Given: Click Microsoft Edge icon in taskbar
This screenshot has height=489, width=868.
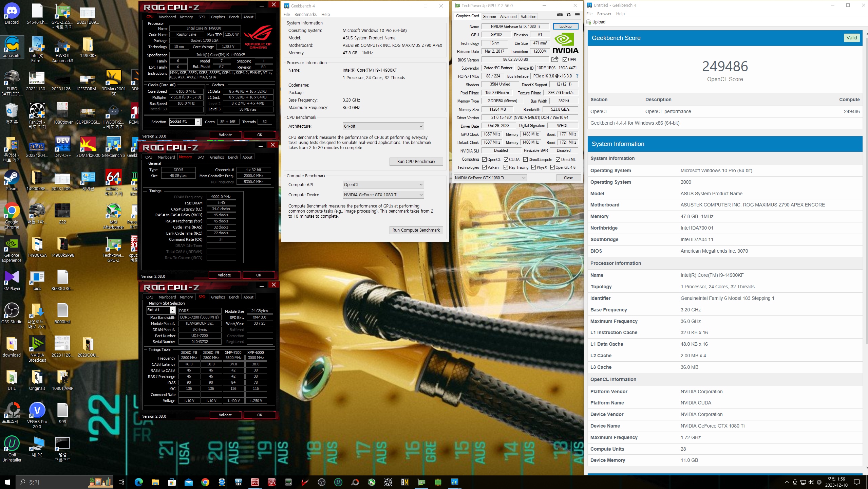Looking at the screenshot, I should (x=138, y=482).
